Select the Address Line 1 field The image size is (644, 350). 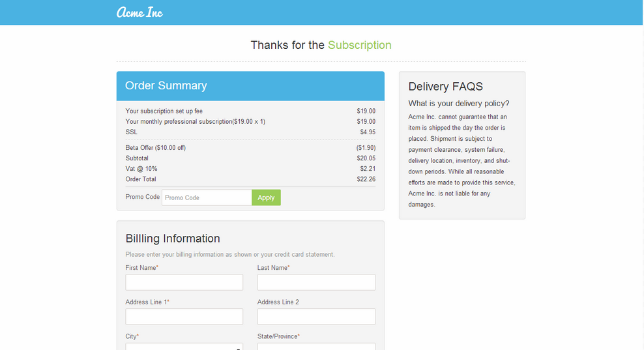click(x=184, y=317)
